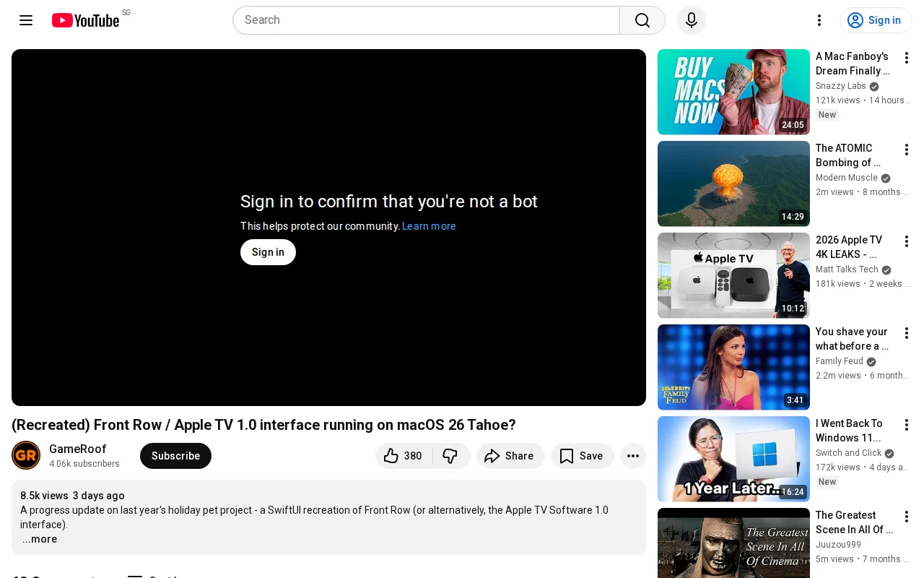Save the video to a playlist
Viewport: 924px width, 578px height.
coord(582,456)
